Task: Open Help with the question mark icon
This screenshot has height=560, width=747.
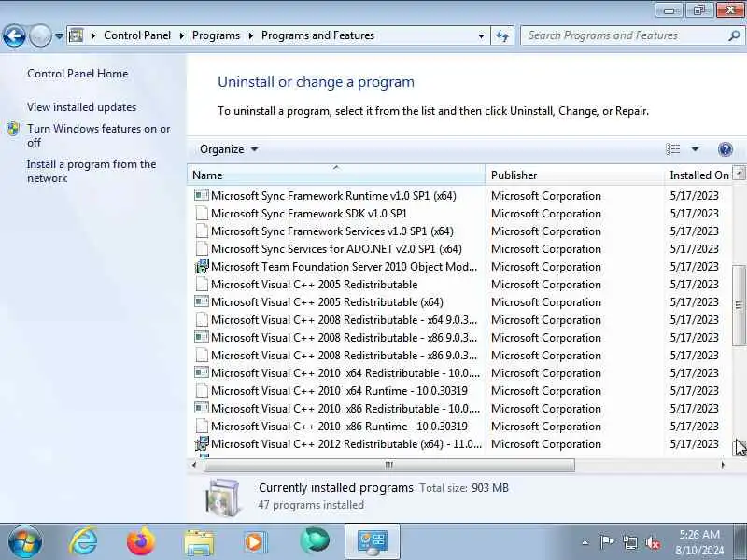Action: pos(726,149)
